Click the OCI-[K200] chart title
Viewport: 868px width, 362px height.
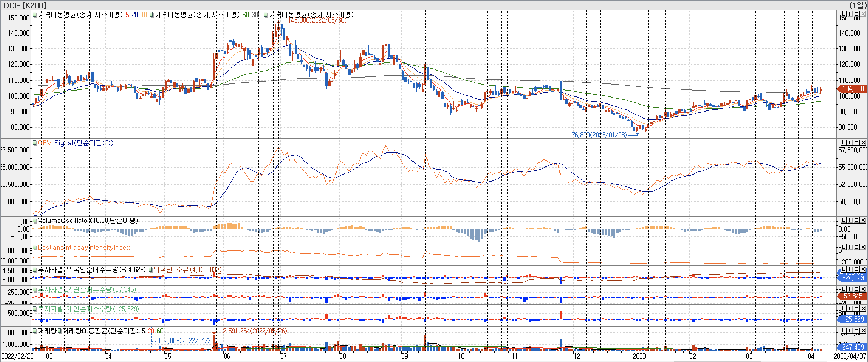tap(24, 5)
